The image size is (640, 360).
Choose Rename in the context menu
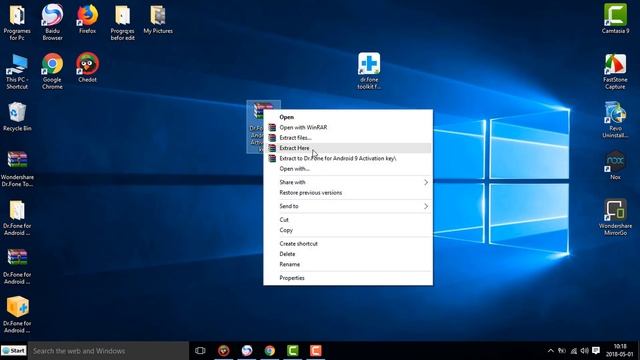coord(348,264)
